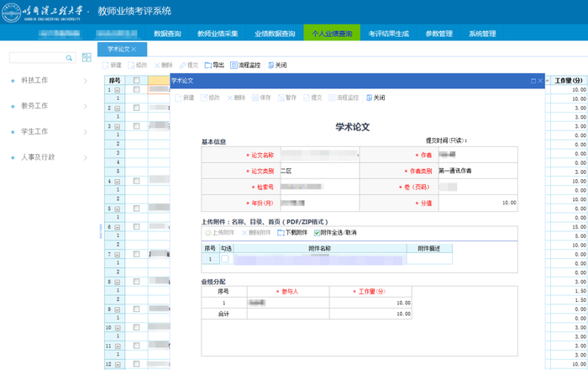Toggle 附件全选/取消 checkbox
Image resolution: width=588 pixels, height=370 pixels.
point(318,232)
